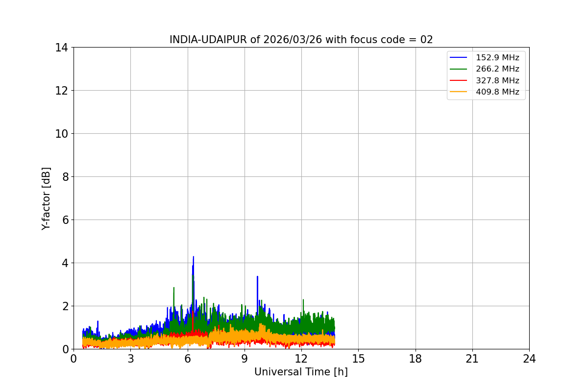Click the x-axis tick label 18

416,359
